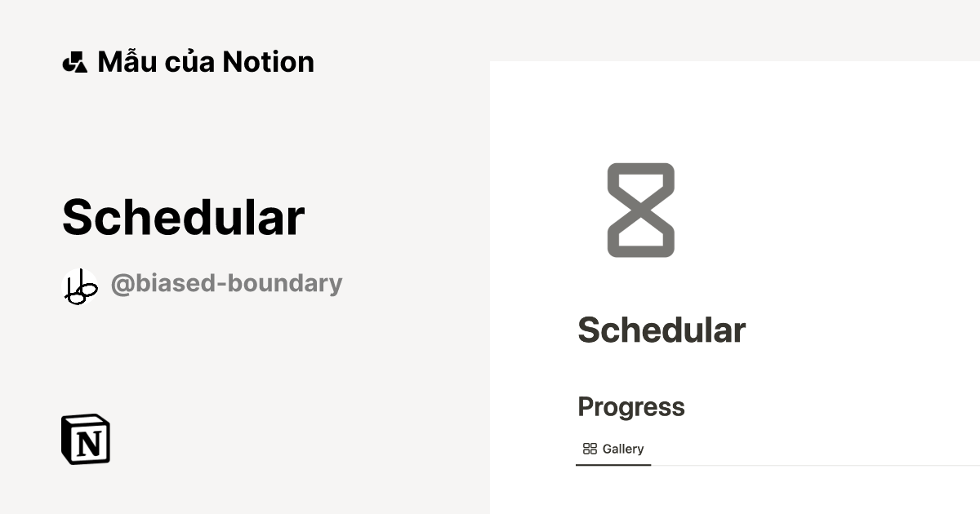Click the Schedular template title
Image resolution: width=980 pixels, height=514 pixels.
tap(182, 216)
